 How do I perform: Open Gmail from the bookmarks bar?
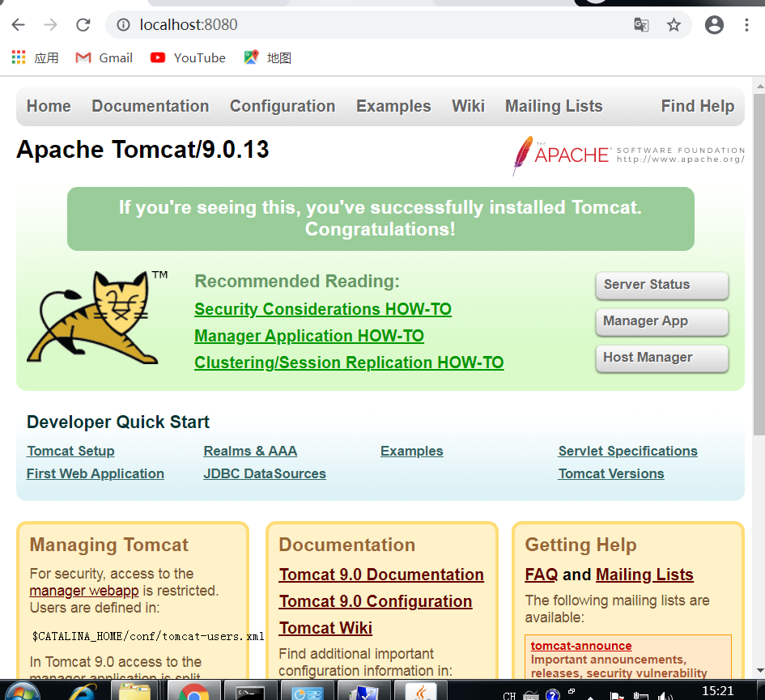[x=104, y=57]
